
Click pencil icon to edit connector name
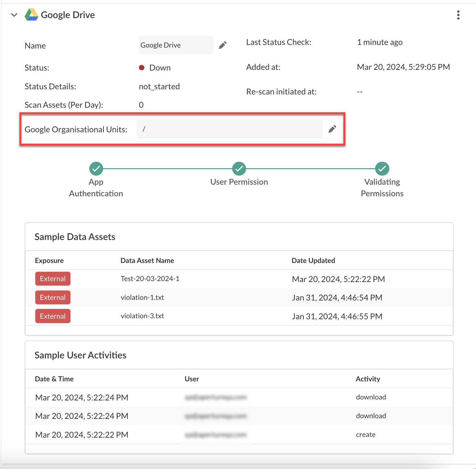pyautogui.click(x=222, y=45)
